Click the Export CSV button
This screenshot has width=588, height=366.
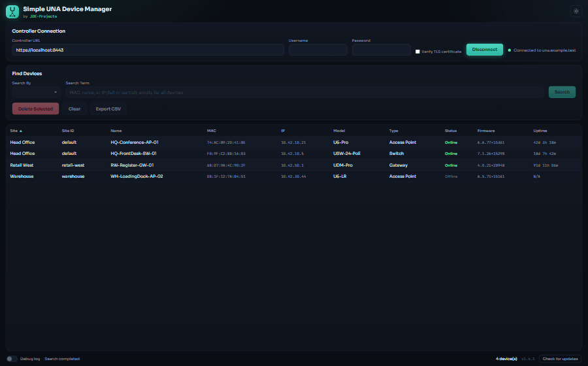click(x=108, y=108)
